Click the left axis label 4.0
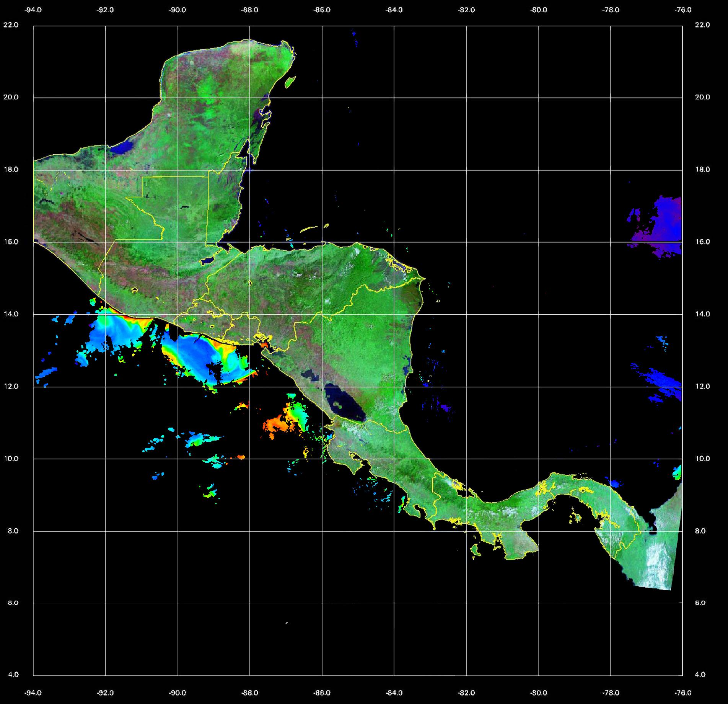Image resolution: width=728 pixels, height=704 pixels. [13, 675]
